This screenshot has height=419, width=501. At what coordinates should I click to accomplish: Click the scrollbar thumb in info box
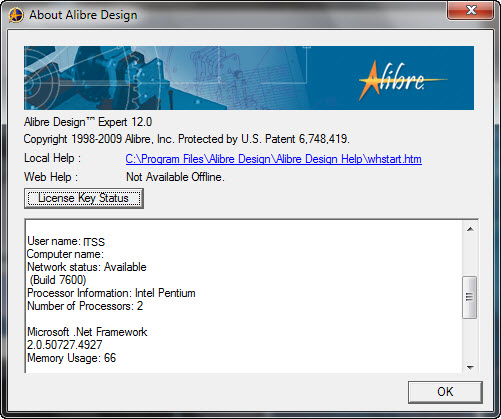470,297
